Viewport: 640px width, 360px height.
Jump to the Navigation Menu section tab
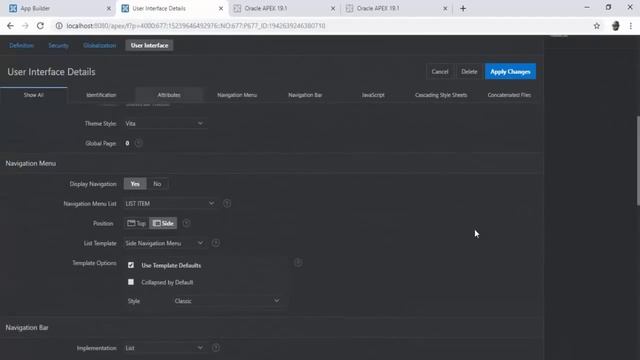pyautogui.click(x=237, y=95)
